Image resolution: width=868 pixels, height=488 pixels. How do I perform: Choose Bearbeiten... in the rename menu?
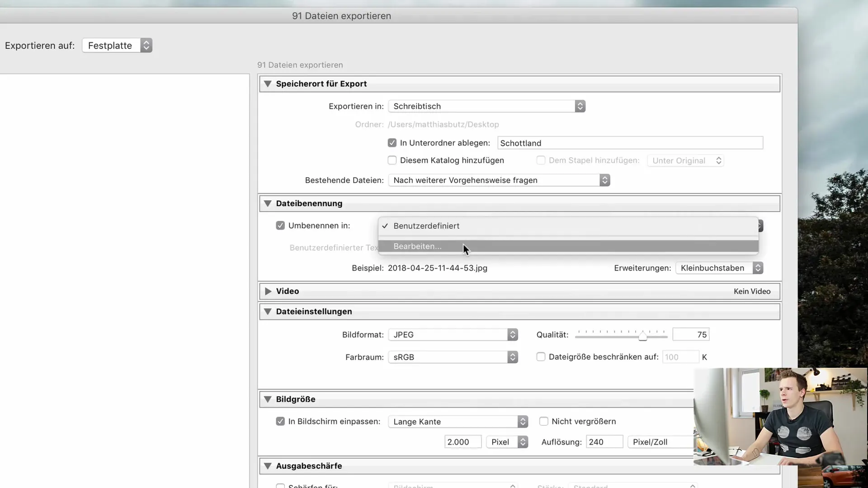(568, 246)
